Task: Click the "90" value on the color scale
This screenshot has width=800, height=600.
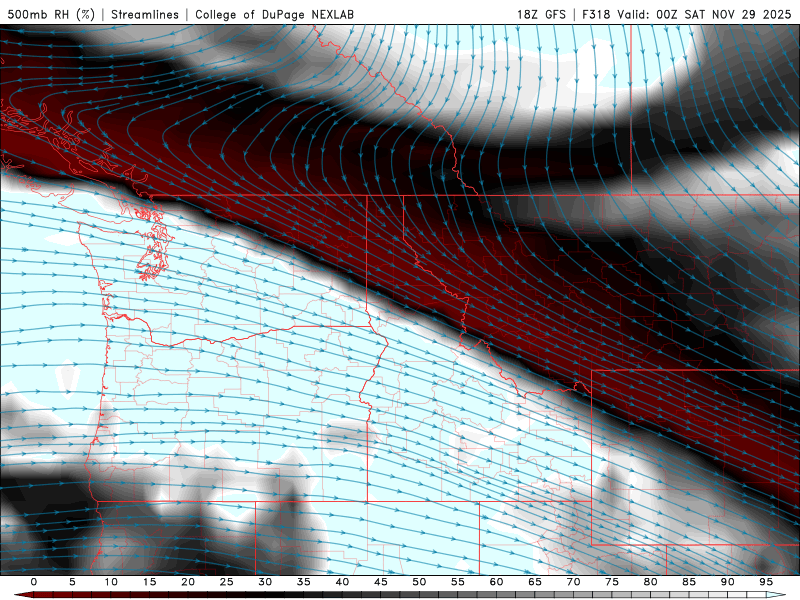Action: (x=727, y=582)
